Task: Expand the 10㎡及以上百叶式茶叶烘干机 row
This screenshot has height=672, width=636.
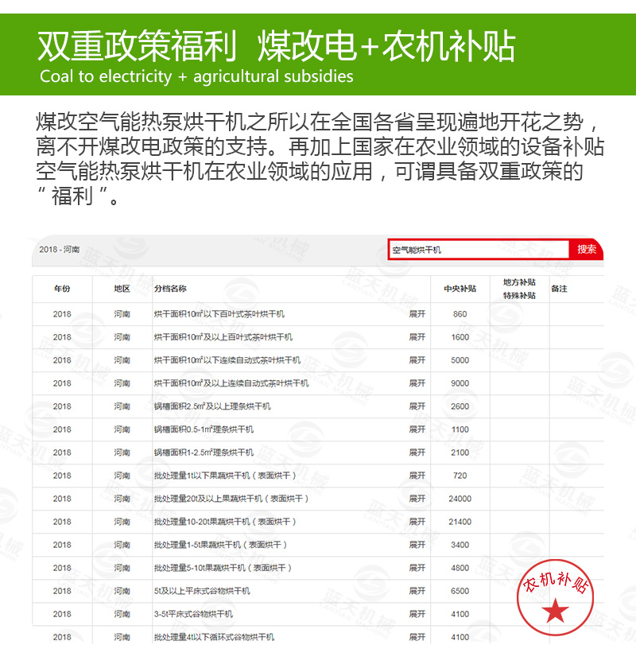Action: (x=417, y=337)
